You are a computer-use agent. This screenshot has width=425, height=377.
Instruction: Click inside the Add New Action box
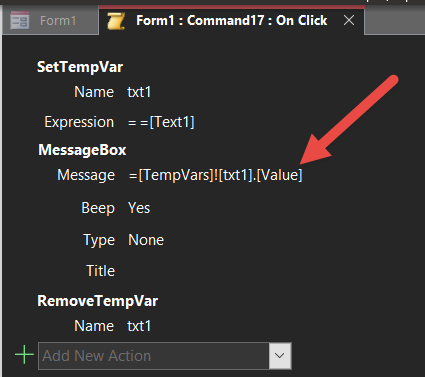pyautogui.click(x=154, y=356)
